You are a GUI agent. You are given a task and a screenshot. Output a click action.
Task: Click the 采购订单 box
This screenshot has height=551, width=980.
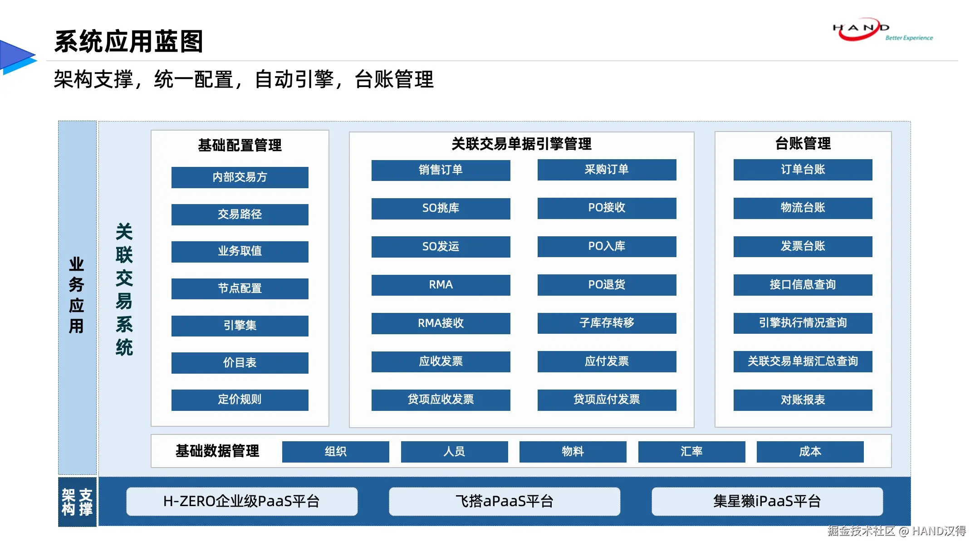(607, 170)
